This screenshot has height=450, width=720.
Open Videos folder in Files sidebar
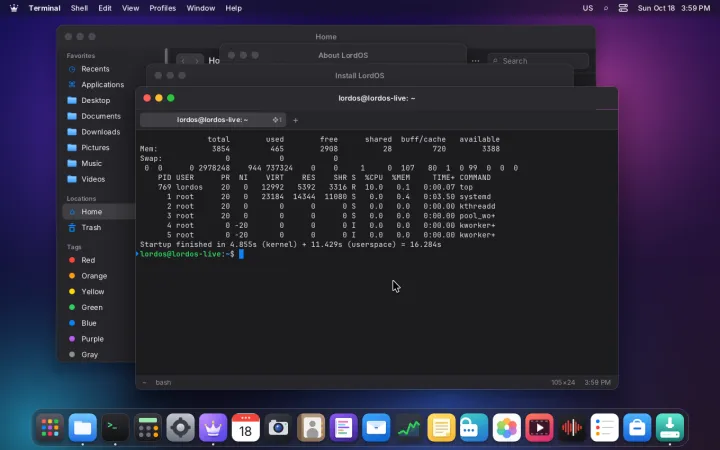(95, 179)
